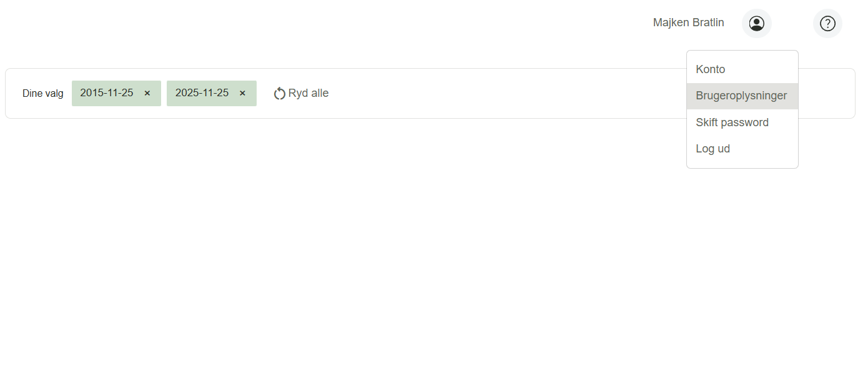Viewport: 868px width, 378px height.
Task: Click the circular reset arrow icon
Action: pyautogui.click(x=279, y=94)
